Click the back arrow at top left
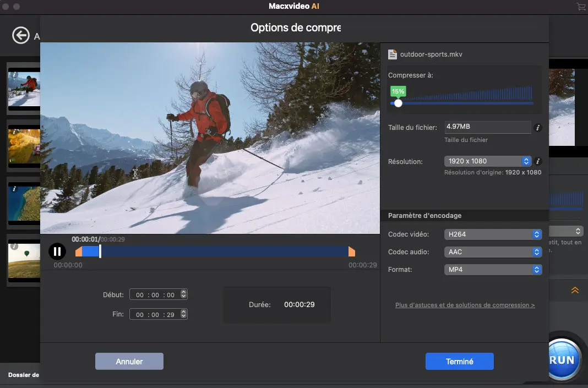588x388 pixels. tap(20, 35)
